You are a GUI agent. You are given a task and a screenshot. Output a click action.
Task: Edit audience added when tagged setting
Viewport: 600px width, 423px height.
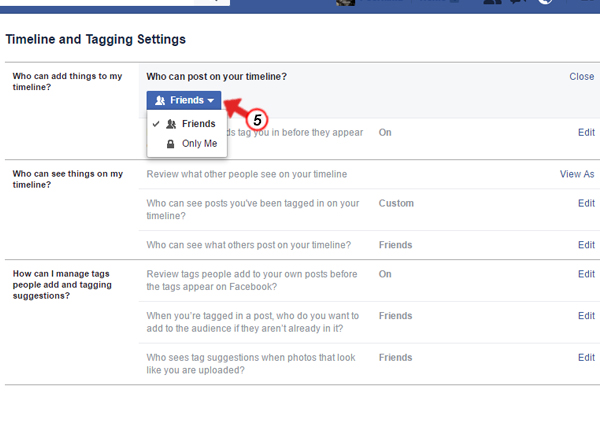pyautogui.click(x=586, y=316)
